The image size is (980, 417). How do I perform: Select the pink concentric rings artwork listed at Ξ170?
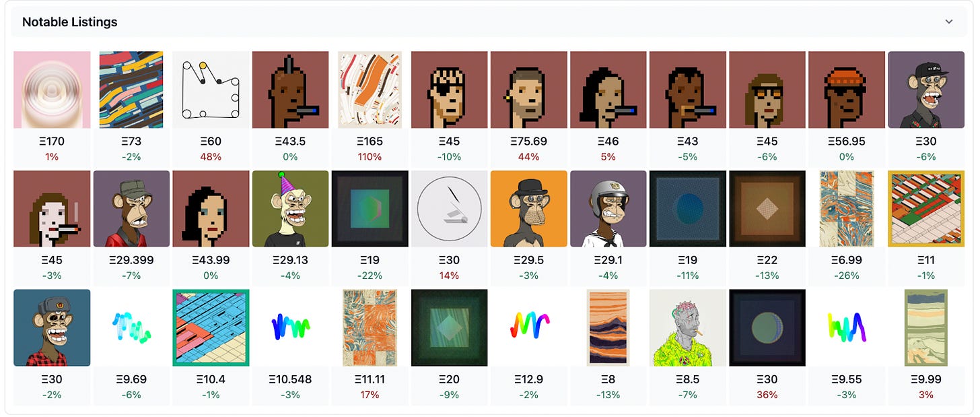pos(52,90)
